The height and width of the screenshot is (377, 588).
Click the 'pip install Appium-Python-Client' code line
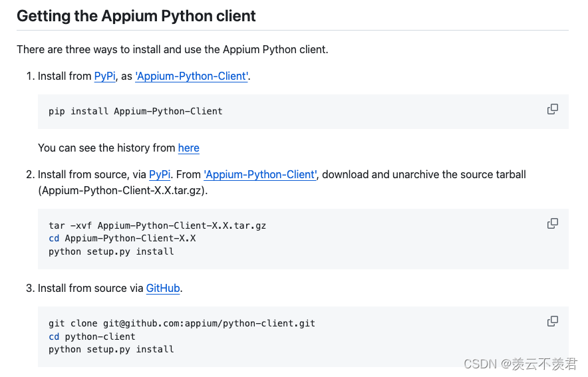coord(136,111)
